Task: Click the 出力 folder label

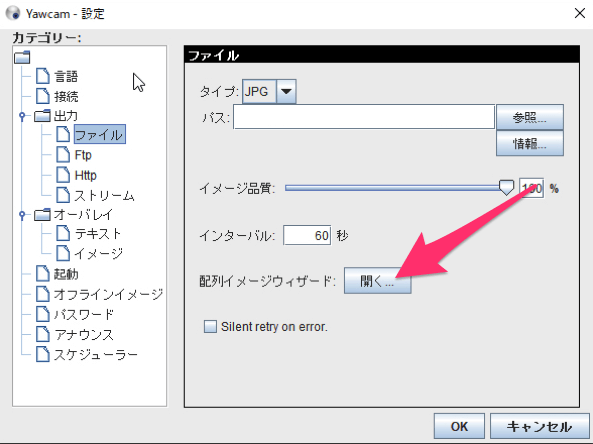Action: click(x=66, y=116)
